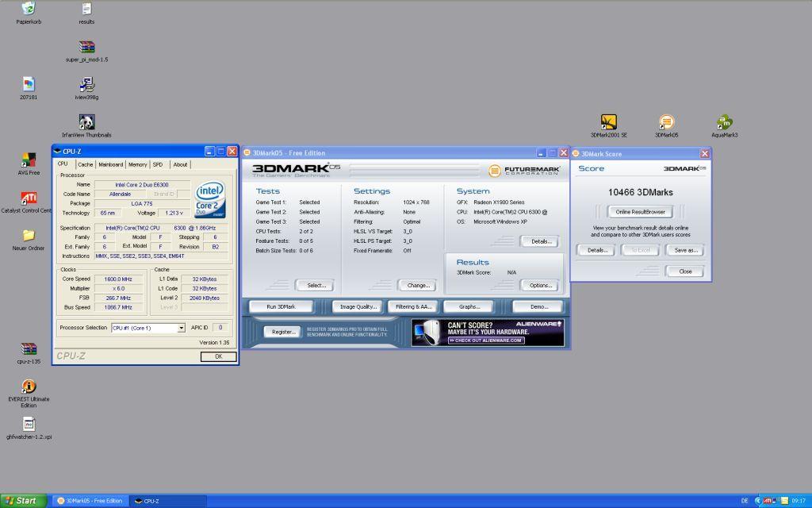The width and height of the screenshot is (812, 508).
Task: Click the Voltage value 1.213 v
Action: 174,213
